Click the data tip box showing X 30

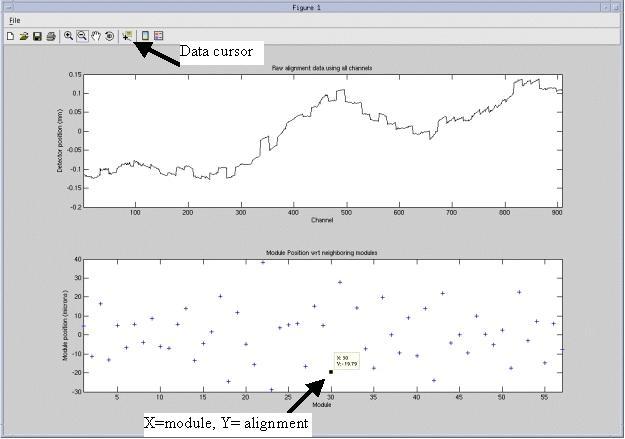(x=345, y=361)
